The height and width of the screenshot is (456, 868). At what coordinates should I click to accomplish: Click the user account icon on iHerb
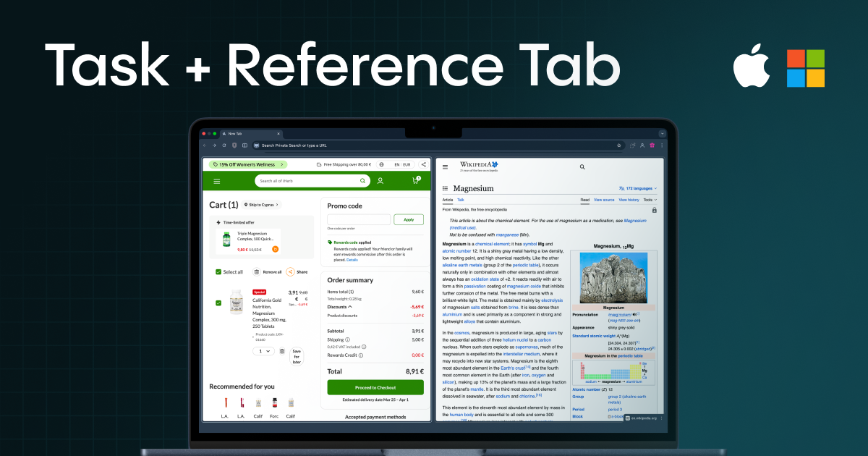pos(380,181)
